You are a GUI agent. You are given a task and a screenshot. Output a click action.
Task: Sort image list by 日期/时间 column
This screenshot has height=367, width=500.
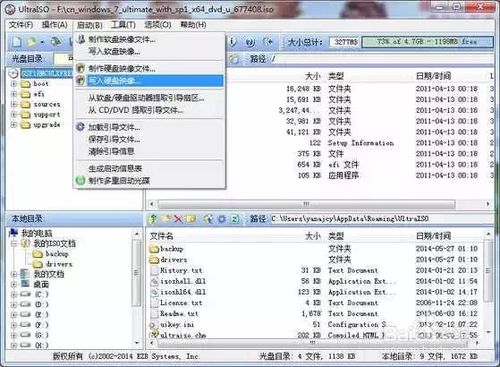[433, 76]
